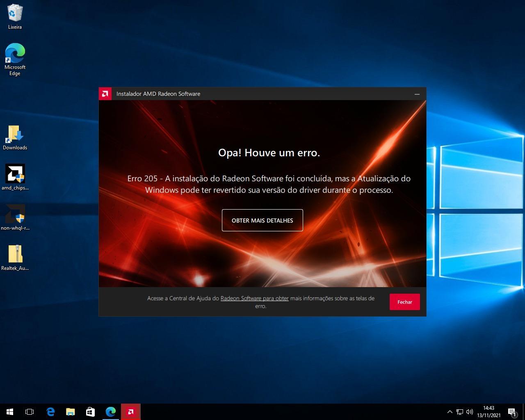
Task: Open the Radeon Software para obter link
Action: coord(254,298)
